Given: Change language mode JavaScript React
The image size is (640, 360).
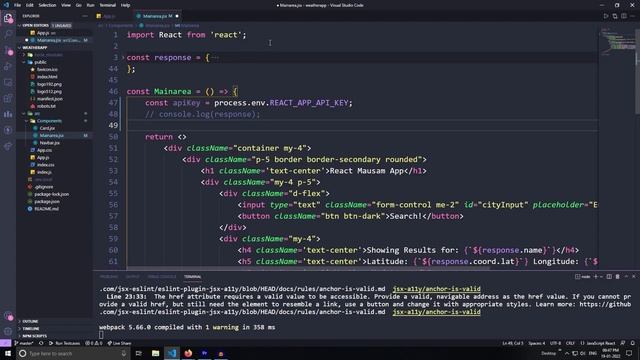Looking at the screenshot, I should tap(598, 343).
